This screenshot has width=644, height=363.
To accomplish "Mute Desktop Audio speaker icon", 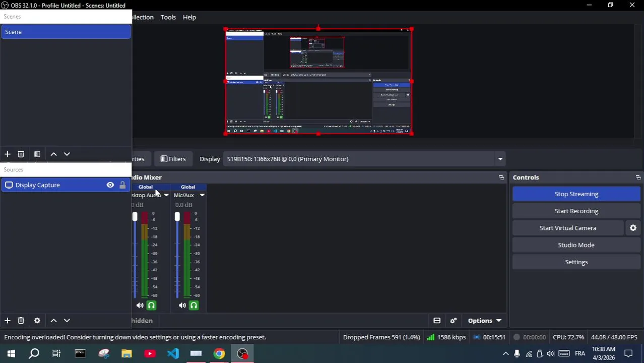I will [140, 306].
